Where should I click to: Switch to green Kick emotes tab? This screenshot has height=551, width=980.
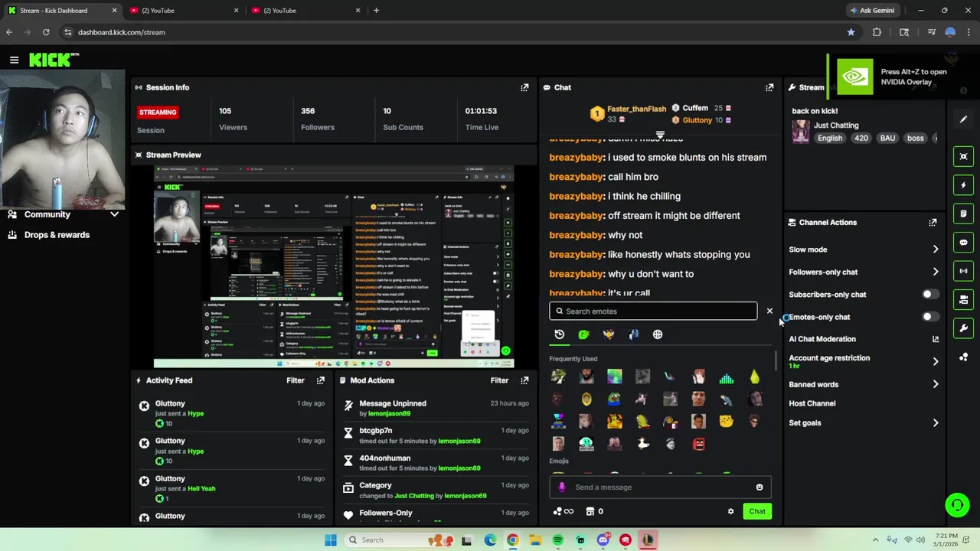[x=584, y=334]
